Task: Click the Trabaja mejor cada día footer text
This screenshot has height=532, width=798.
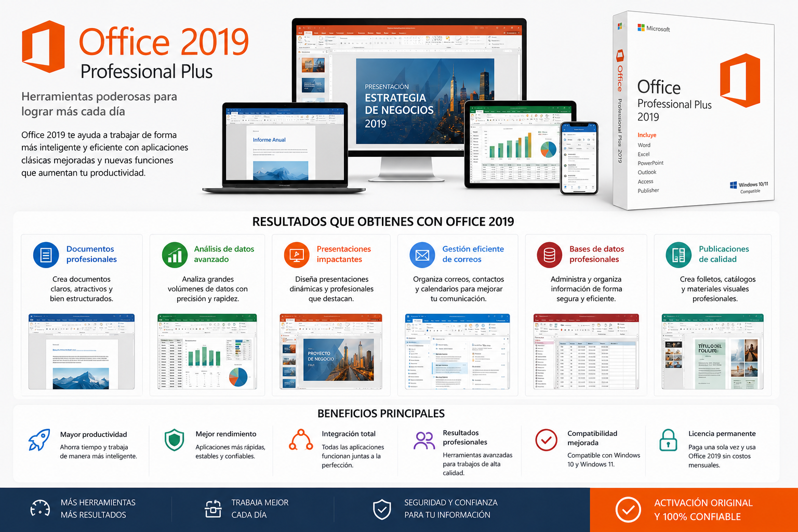Action: [x=260, y=509]
